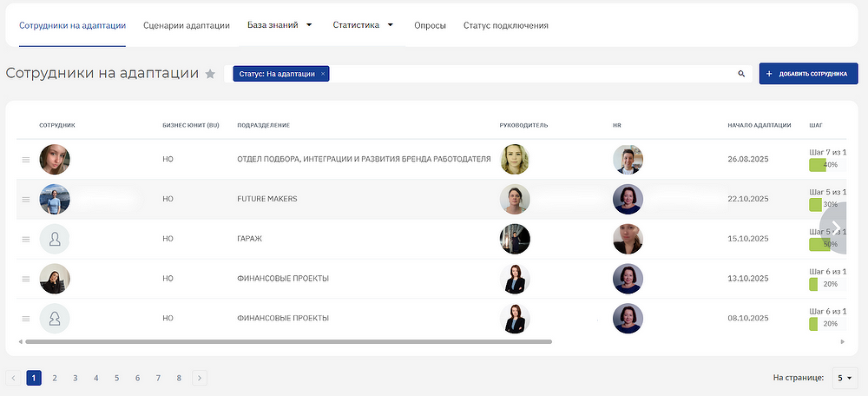Open row menu for Future Makers employee
This screenshot has height=396, width=868.
click(25, 200)
